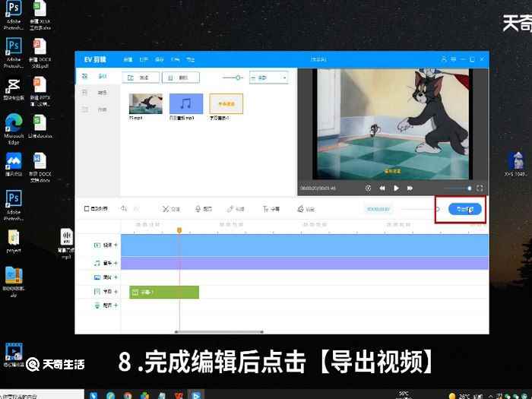Click the dubbing track microphone icon
Viewport: 532px width, 399px height.
tap(97, 306)
